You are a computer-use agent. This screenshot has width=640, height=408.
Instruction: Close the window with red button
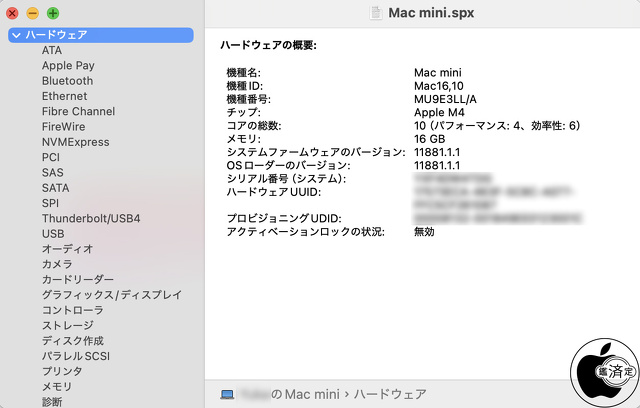pyautogui.click(x=12, y=13)
